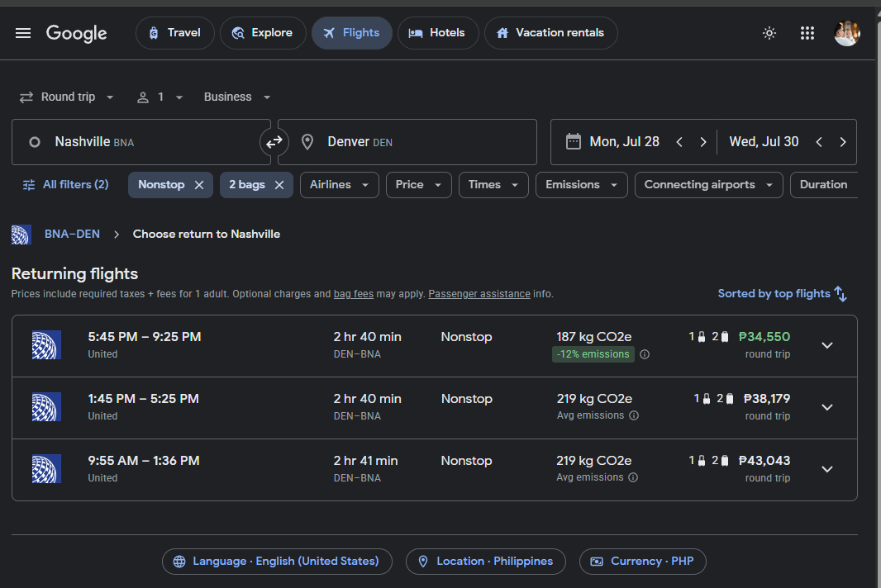881x588 pixels.
Task: Switch to the Travel tab
Action: 174,33
